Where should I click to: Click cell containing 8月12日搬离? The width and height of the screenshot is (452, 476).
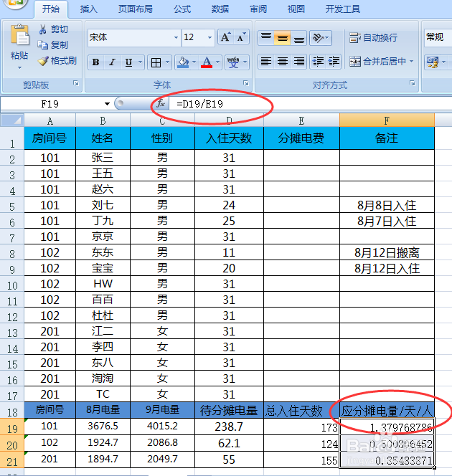pos(387,252)
